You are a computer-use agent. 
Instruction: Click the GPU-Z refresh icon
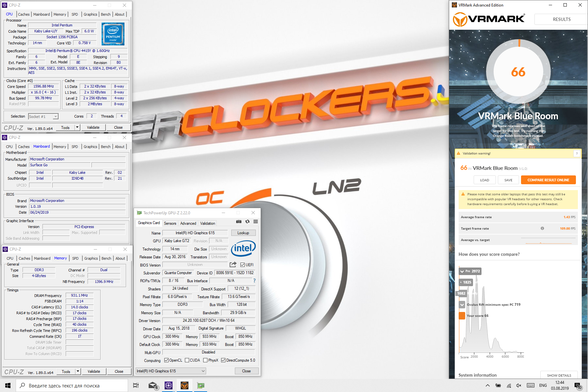tap(247, 221)
